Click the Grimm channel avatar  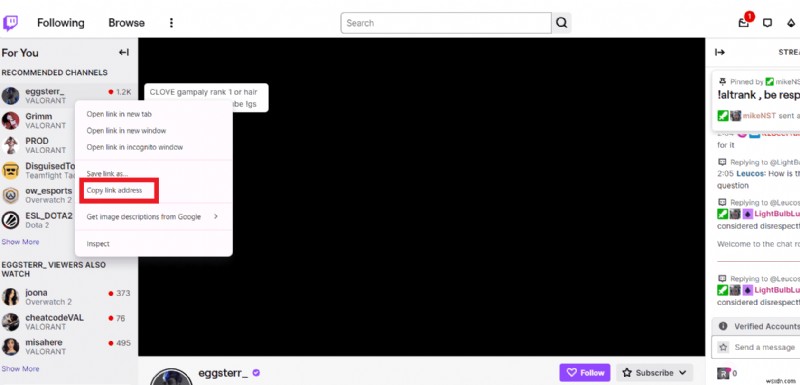(10, 121)
